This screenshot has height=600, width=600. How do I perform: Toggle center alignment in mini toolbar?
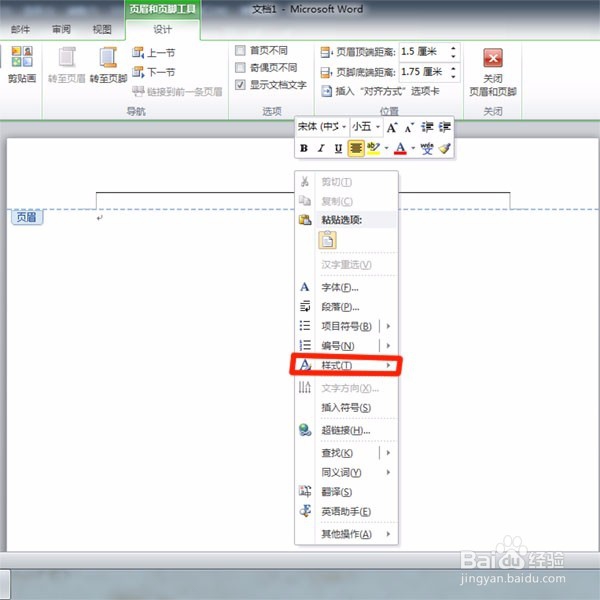point(356,148)
